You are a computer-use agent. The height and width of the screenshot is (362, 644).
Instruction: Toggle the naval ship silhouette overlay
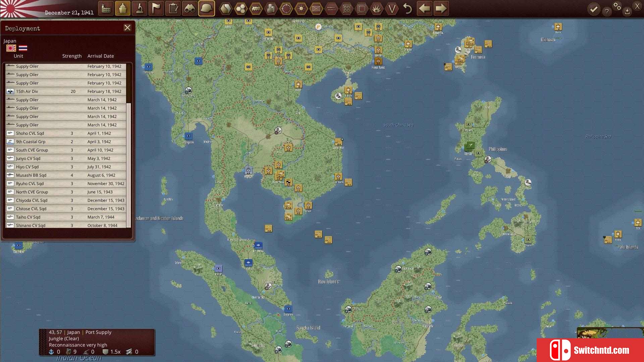[331, 8]
